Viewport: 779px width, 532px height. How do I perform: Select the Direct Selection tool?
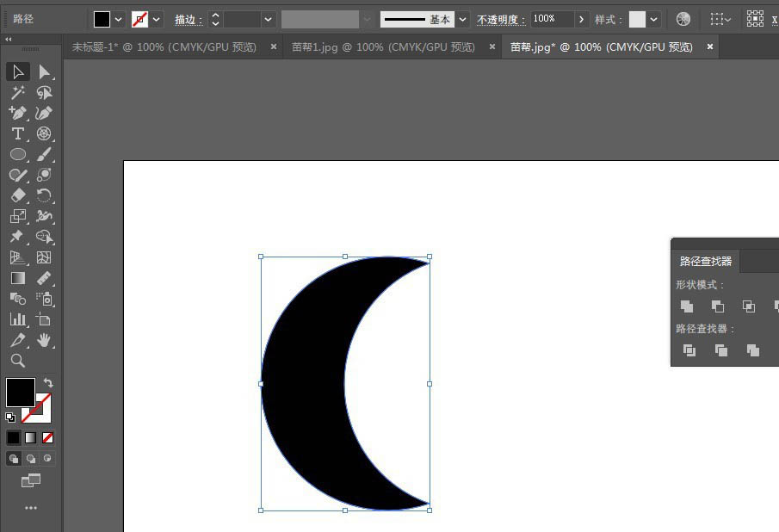coord(44,72)
